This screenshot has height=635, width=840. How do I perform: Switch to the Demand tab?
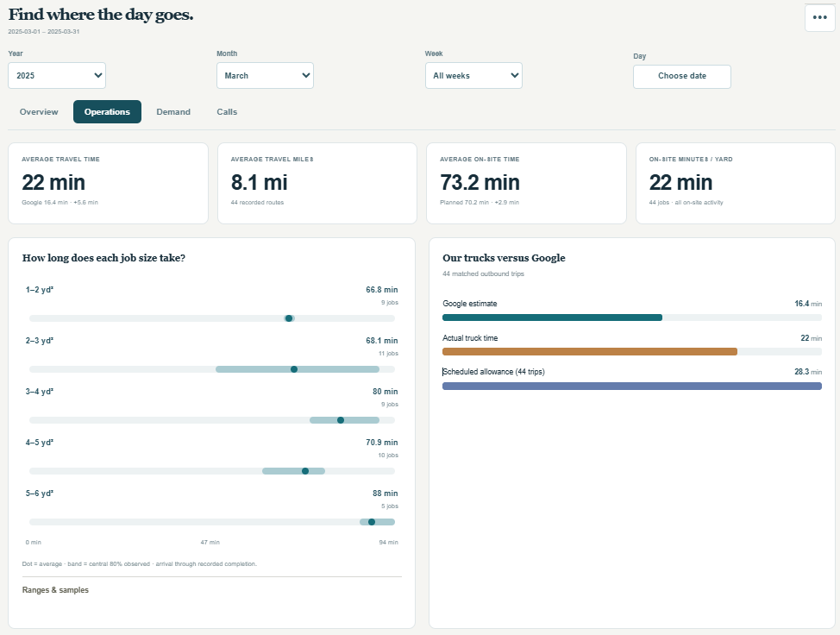173,111
